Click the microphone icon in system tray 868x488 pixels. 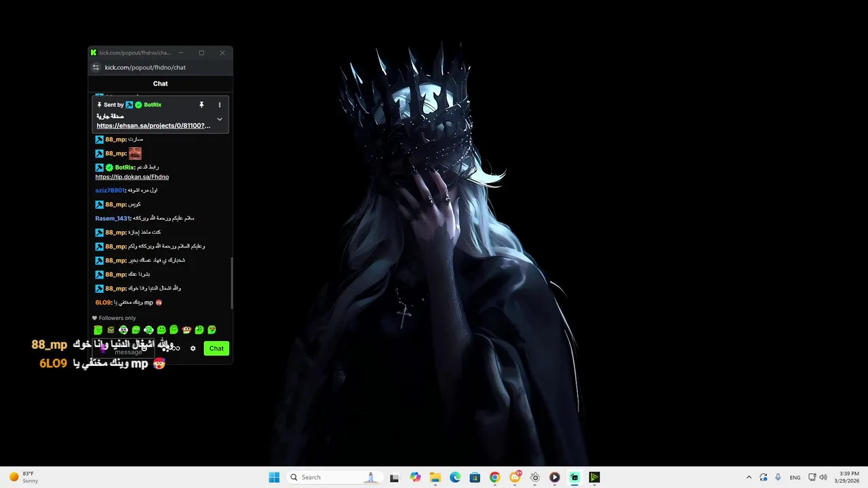point(778,477)
